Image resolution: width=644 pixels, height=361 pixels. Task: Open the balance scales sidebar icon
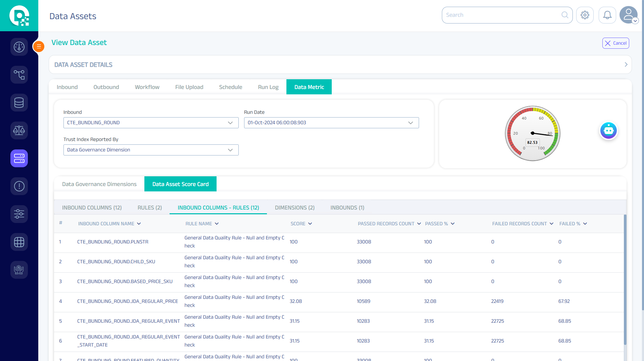[19, 130]
